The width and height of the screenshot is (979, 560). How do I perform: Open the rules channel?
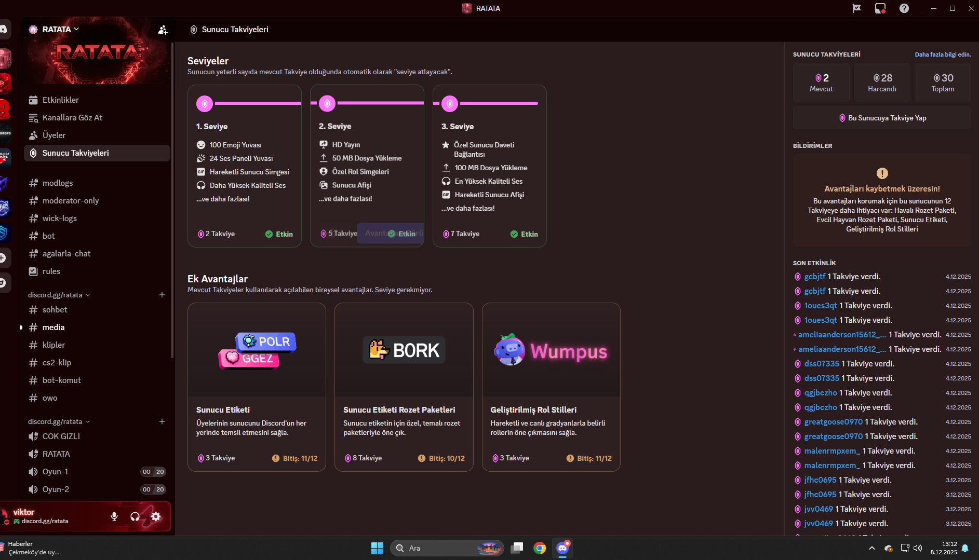tap(97, 271)
